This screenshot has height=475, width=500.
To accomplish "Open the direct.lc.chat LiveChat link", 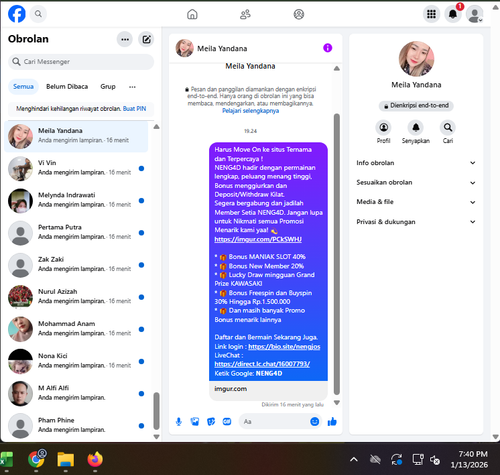I will pos(262,364).
